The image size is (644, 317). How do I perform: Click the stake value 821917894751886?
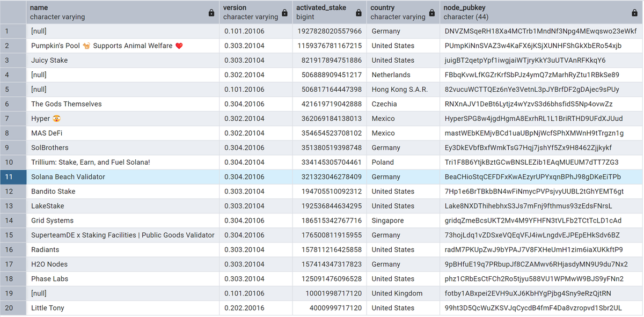pos(329,60)
